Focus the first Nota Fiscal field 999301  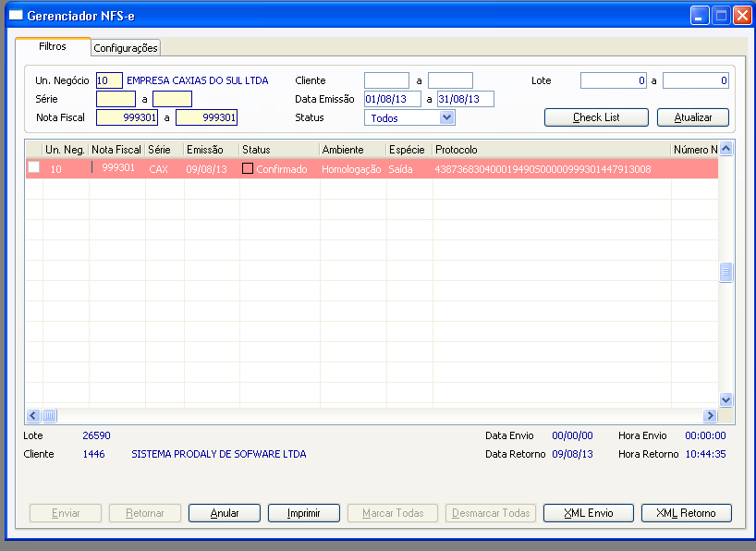[127, 117]
